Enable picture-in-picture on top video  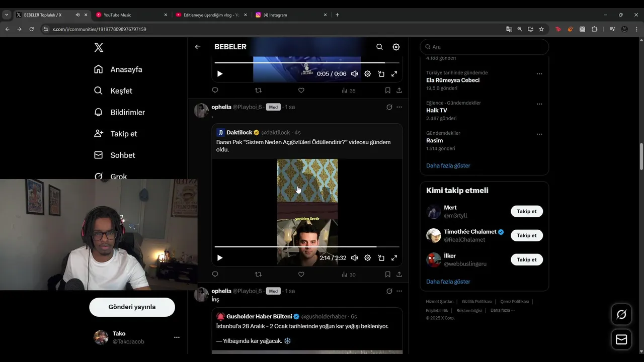(381, 74)
